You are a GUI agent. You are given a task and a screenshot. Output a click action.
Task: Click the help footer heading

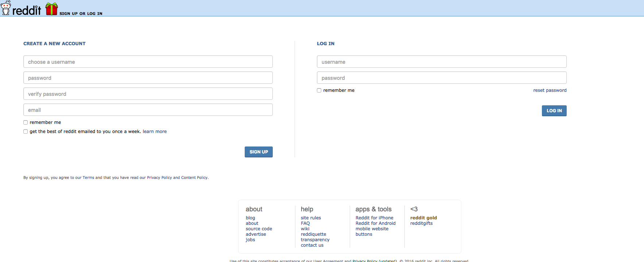[x=307, y=209]
